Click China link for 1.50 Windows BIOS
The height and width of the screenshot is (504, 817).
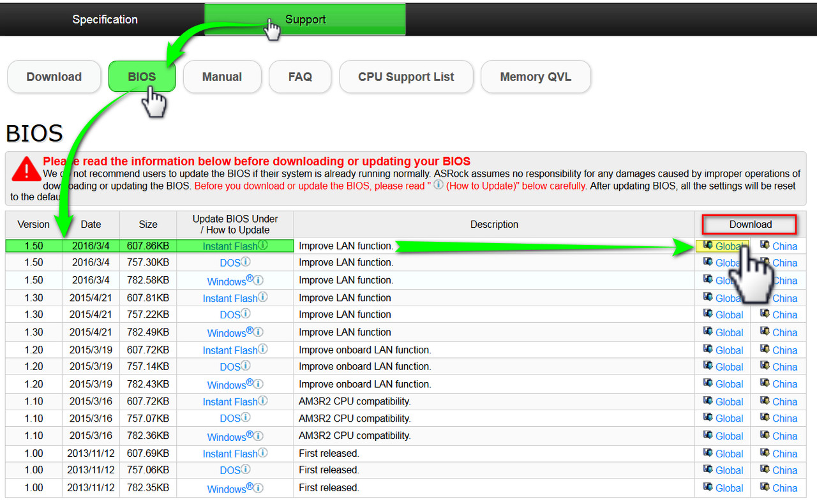(x=784, y=281)
